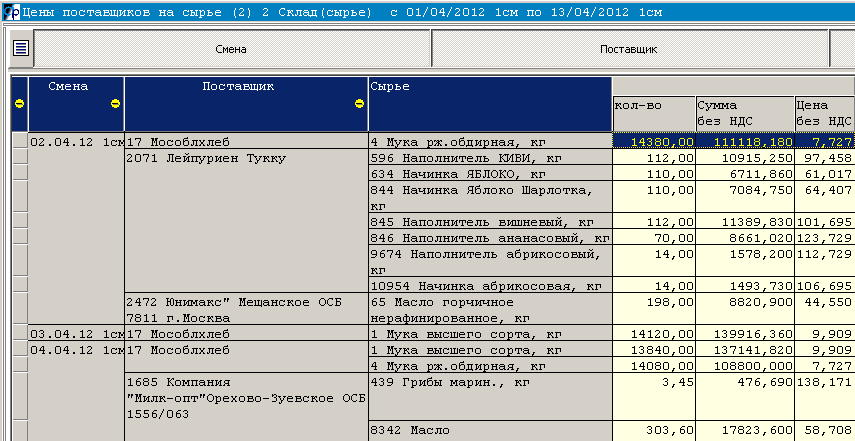Select 17 Мособлхлеб in 03.04.12 row
855x441 pixels.
(246, 334)
